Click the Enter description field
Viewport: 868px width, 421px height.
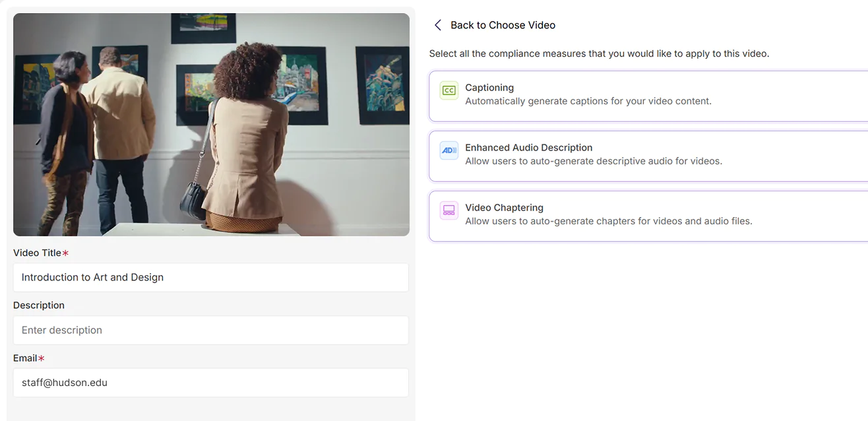point(210,330)
